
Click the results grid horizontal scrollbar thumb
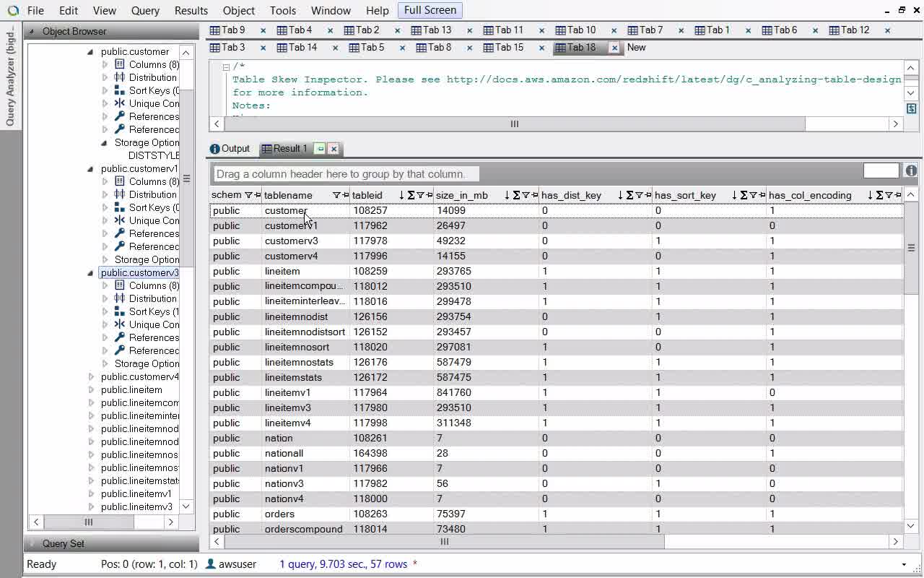(444, 541)
